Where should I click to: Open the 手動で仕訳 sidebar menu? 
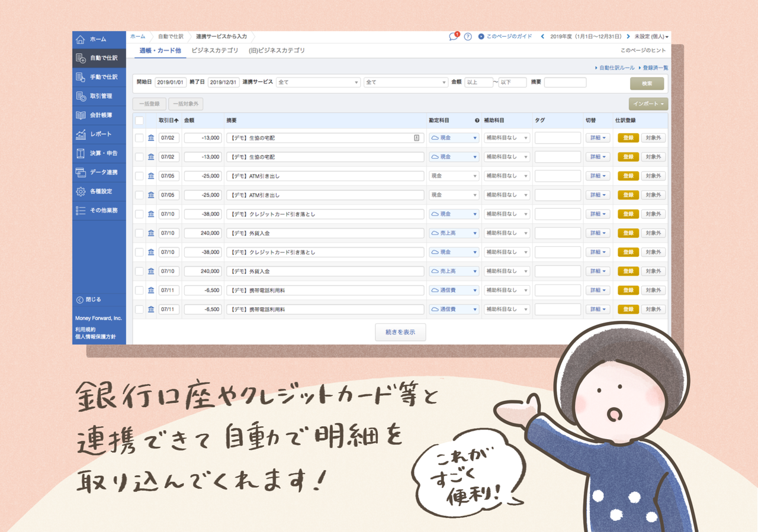click(99, 77)
